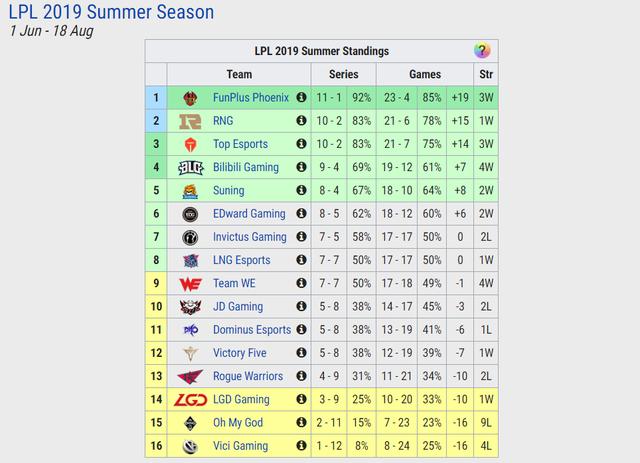Click the Team WE red logo
640x463 pixels.
[x=191, y=283]
